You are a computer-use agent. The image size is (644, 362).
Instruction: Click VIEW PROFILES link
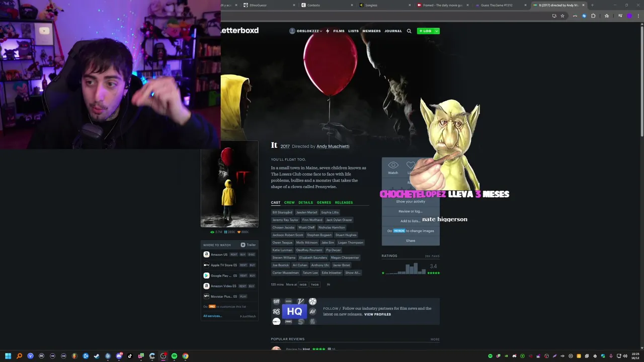[377, 314]
